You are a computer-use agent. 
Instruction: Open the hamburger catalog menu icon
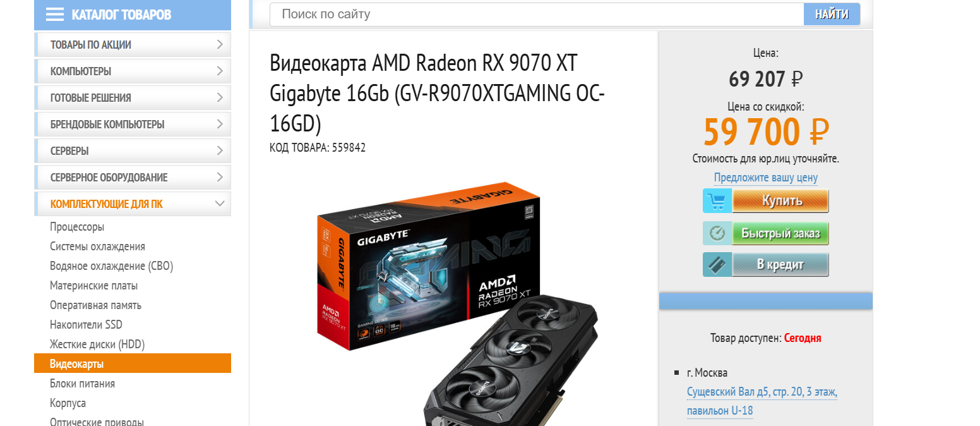(55, 15)
